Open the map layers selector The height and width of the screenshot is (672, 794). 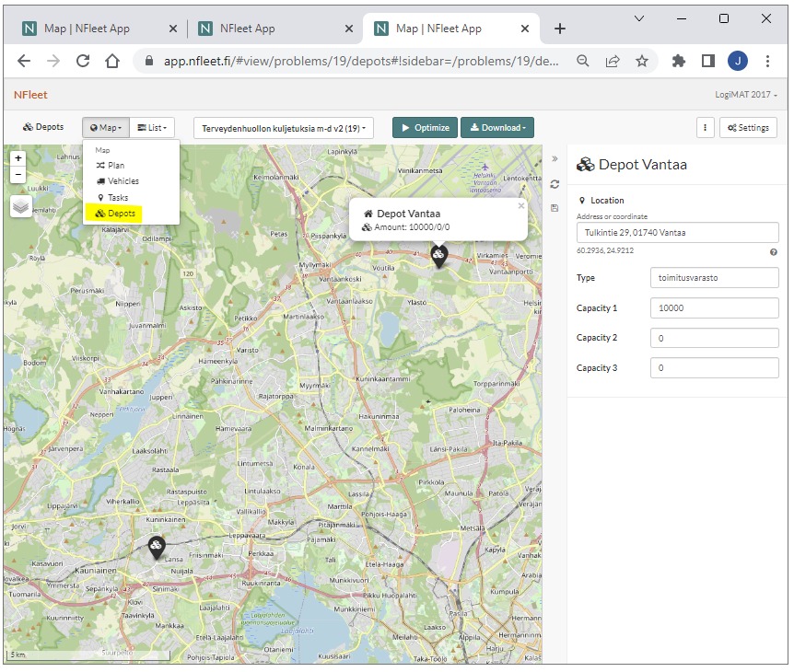pos(21,206)
